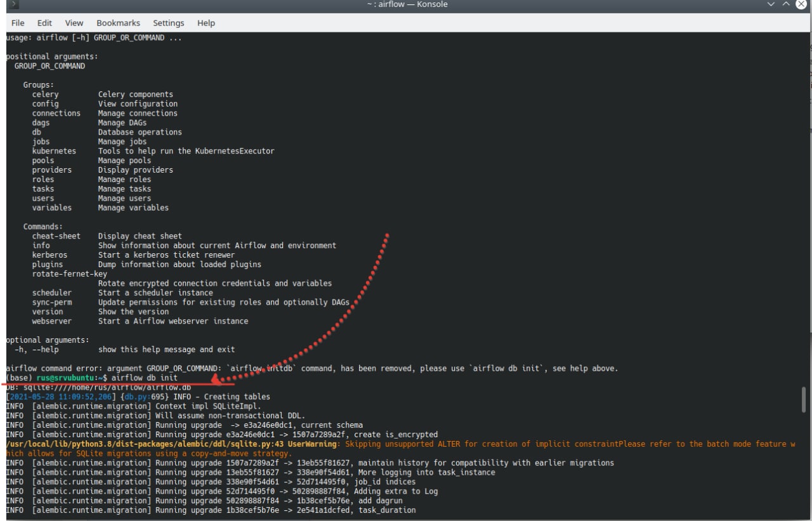This screenshot has height=521, width=812.
Task: Click the 'kubernetes' group name
Action: click(x=54, y=151)
